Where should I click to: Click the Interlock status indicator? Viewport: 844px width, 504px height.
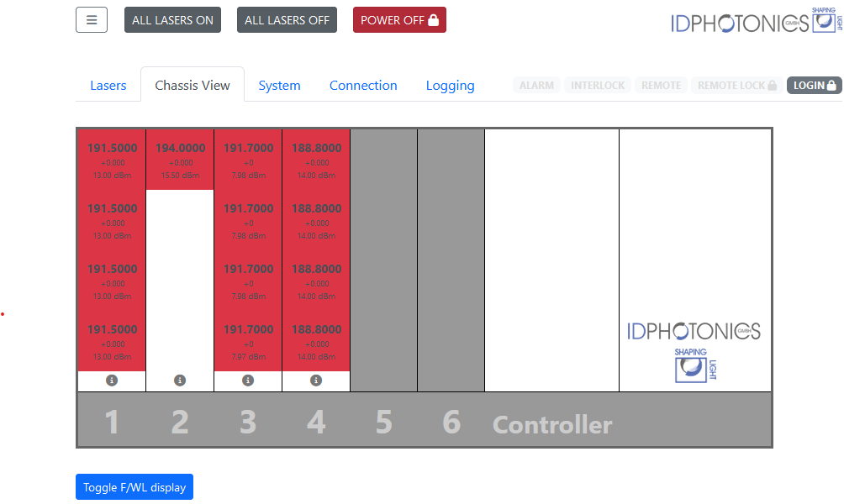pos(598,86)
